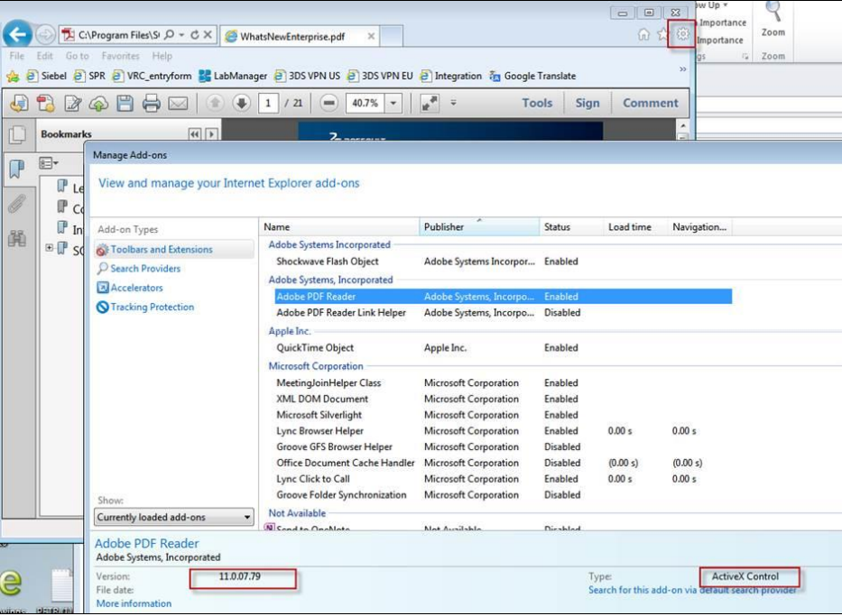
Task: Click the Edit PDF pencil icon
Action: [72, 103]
